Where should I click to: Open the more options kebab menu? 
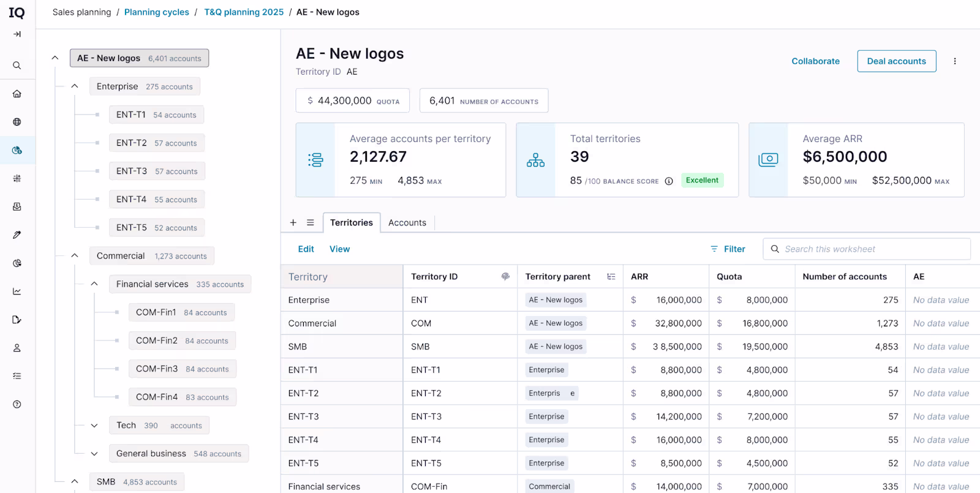click(x=955, y=61)
